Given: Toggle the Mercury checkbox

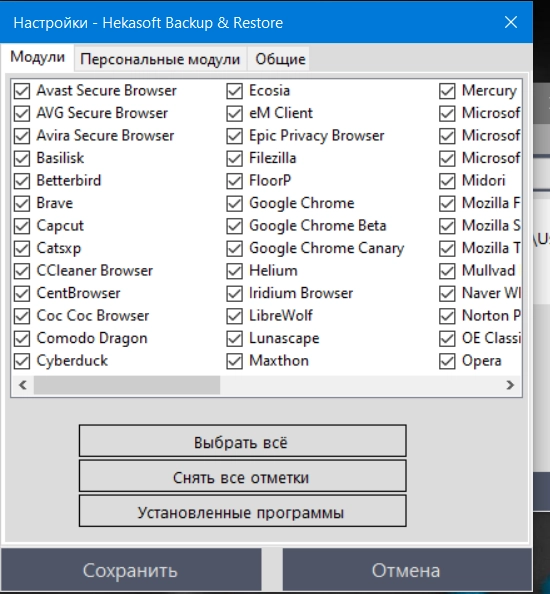Looking at the screenshot, I should pos(447,91).
